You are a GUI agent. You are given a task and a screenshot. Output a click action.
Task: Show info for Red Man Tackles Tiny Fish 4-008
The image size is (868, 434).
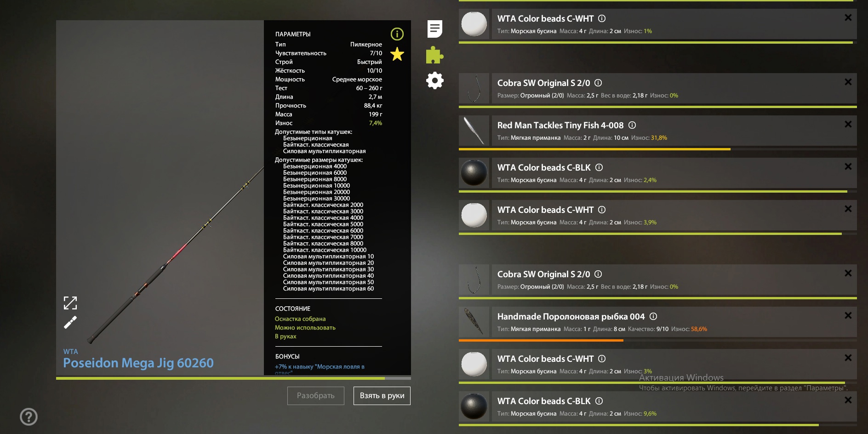pyautogui.click(x=632, y=125)
